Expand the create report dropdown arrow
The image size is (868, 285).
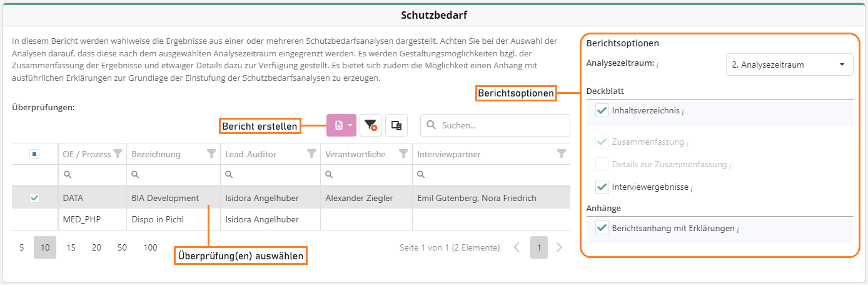pos(350,125)
